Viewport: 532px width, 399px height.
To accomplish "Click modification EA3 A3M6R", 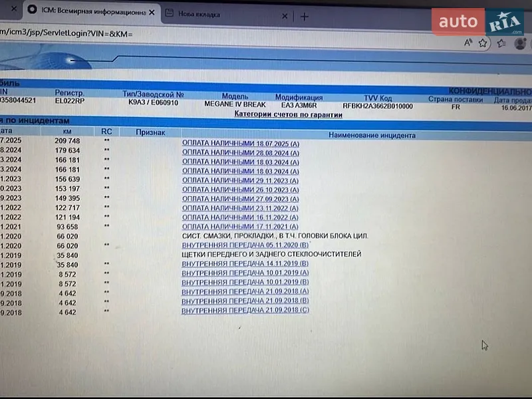I will tap(299, 105).
